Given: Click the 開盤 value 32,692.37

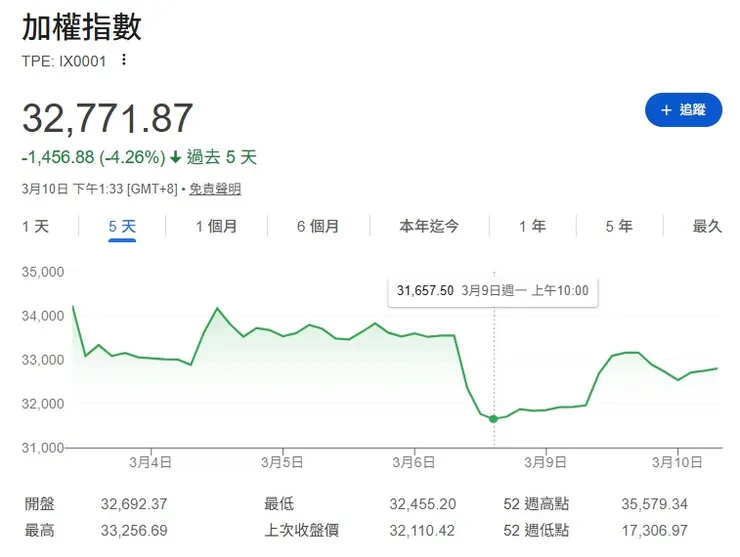Looking at the screenshot, I should 134,504.
